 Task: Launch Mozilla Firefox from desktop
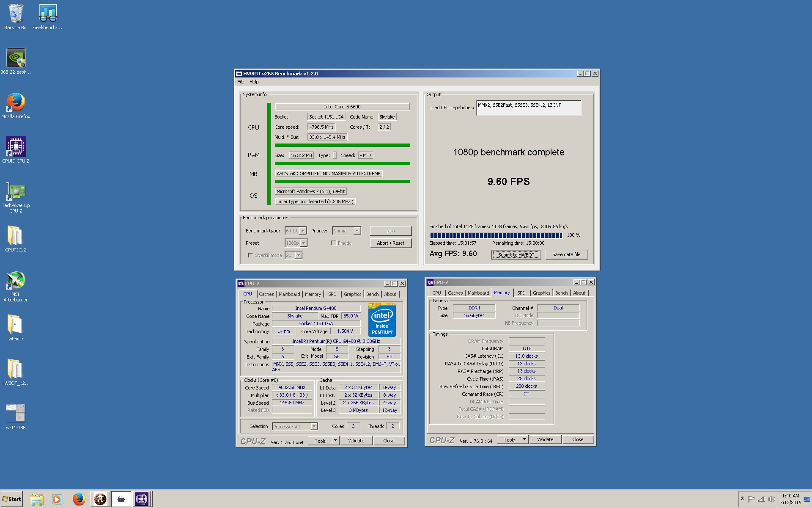tap(16, 106)
